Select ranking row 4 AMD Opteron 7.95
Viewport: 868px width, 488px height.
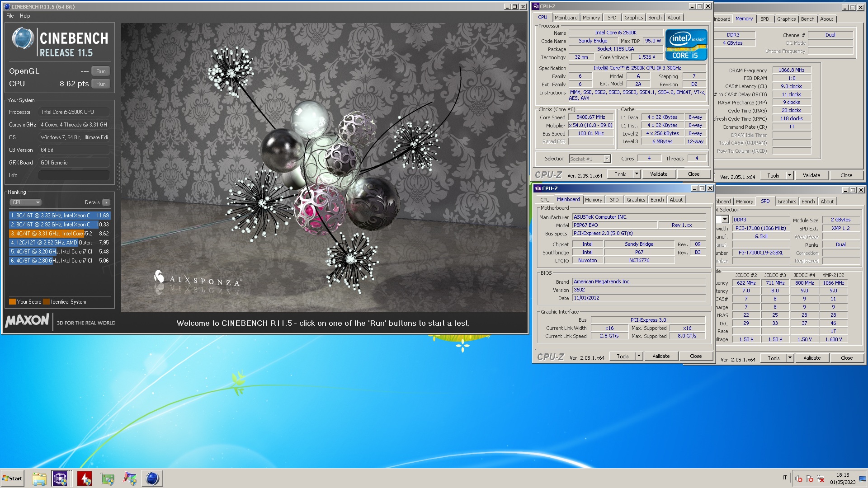60,243
